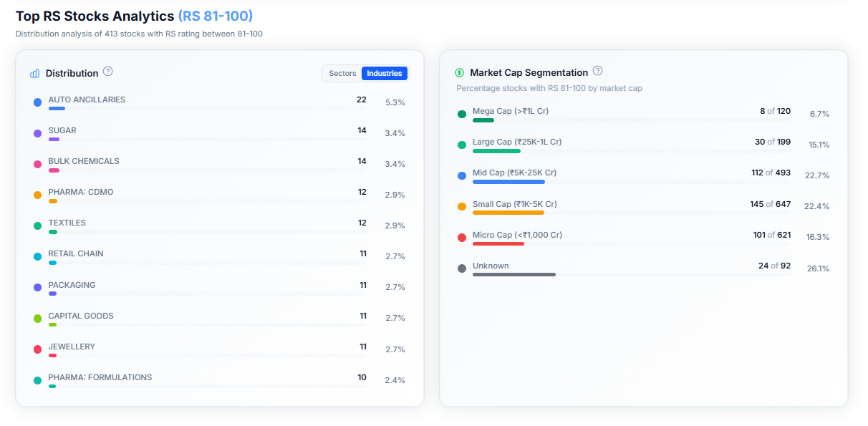Click the 30 of 199 Large Cap count
868x426 pixels.
[773, 142]
